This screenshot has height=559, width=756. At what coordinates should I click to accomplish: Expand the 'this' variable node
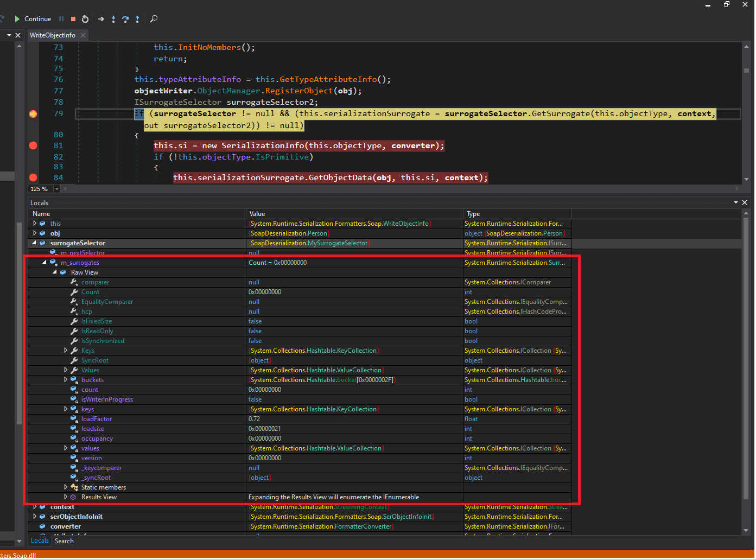coord(35,223)
